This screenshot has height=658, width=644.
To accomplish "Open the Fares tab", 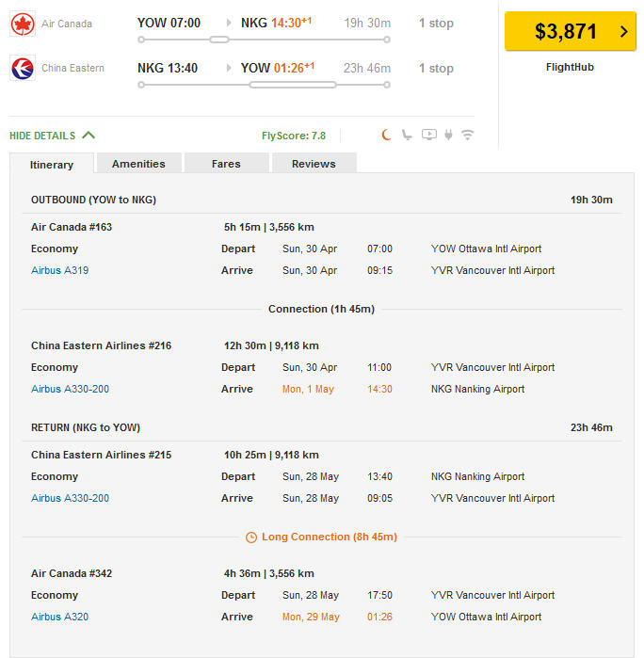I will point(226,164).
